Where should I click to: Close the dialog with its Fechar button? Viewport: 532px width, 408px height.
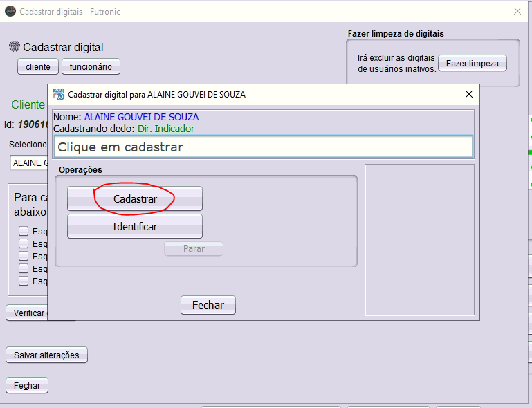[208, 305]
